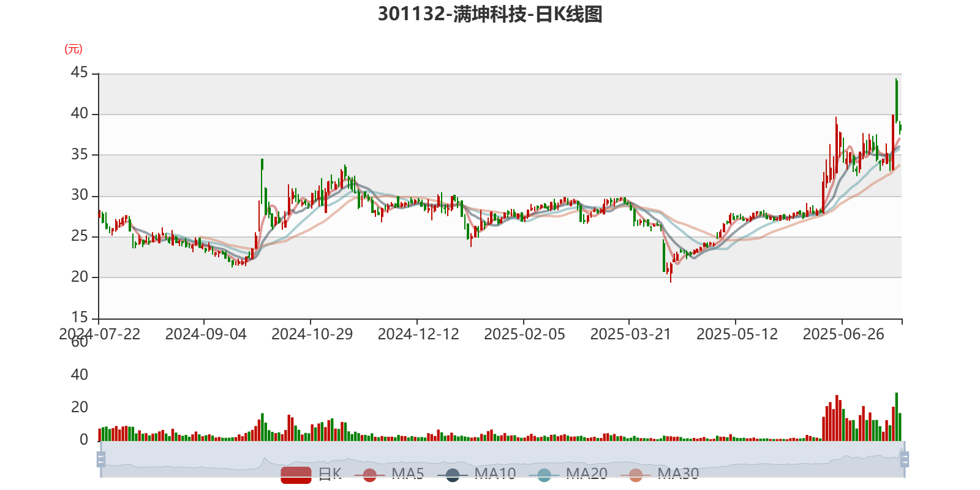
Task: Click the 2025-03-21 date axis label
Action: click(630, 334)
